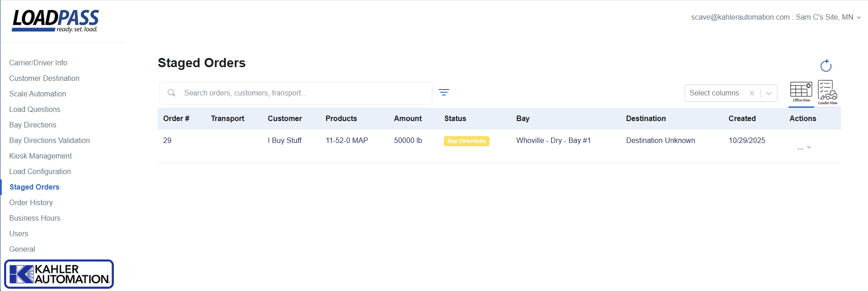Clear the Select columns field
Screen dimensions: 868x291
coord(751,93)
